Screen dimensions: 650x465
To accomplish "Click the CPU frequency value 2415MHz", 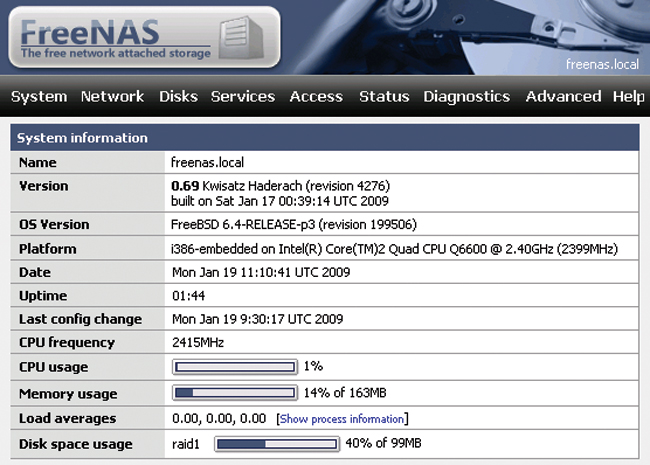I will pos(198,342).
